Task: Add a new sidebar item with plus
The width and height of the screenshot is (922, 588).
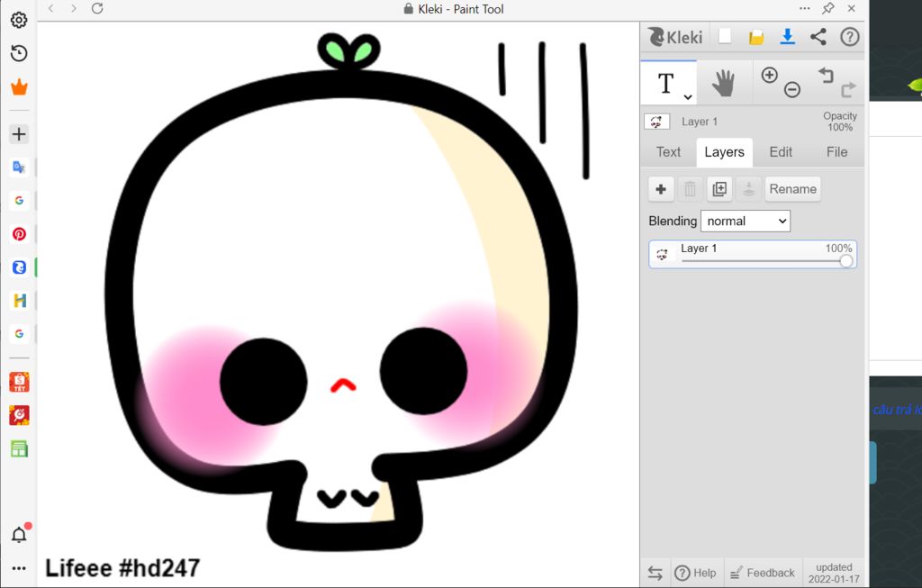Action: coord(19,134)
